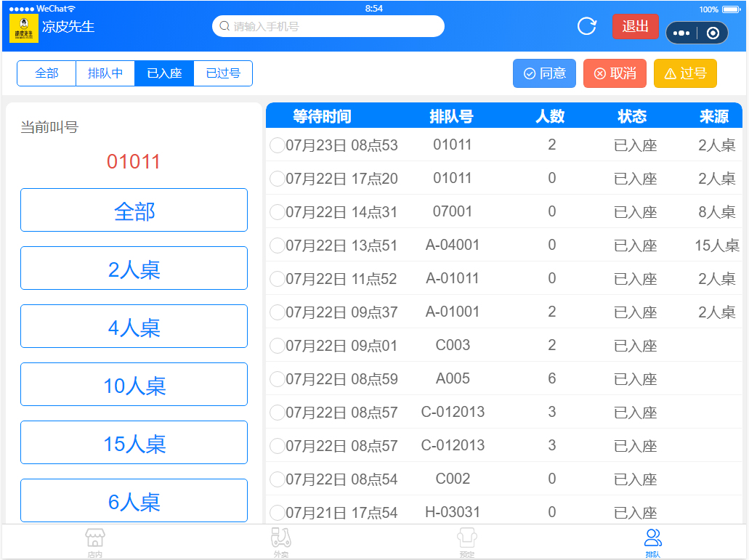Image resolution: width=749 pixels, height=560 pixels.
Task: Tap the mini-program close target icon
Action: 713,33
